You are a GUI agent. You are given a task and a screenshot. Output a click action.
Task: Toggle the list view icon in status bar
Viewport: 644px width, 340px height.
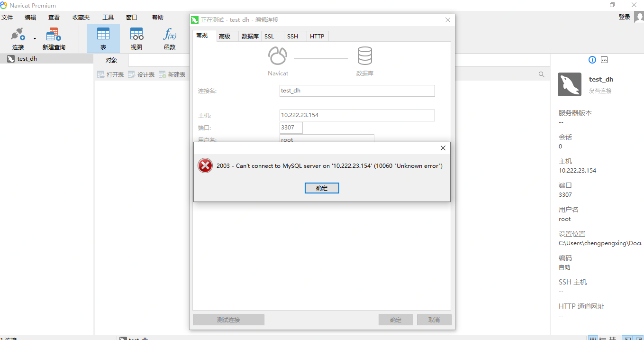602,338
